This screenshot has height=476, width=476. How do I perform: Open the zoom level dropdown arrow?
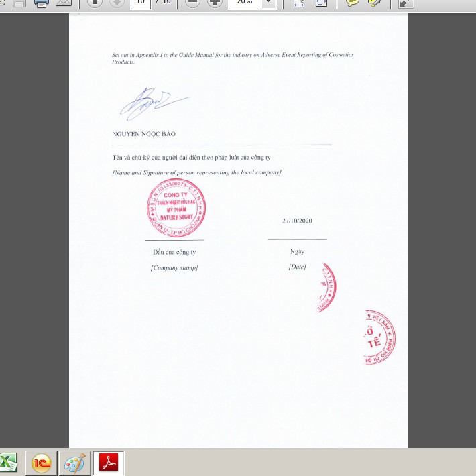[x=268, y=3]
